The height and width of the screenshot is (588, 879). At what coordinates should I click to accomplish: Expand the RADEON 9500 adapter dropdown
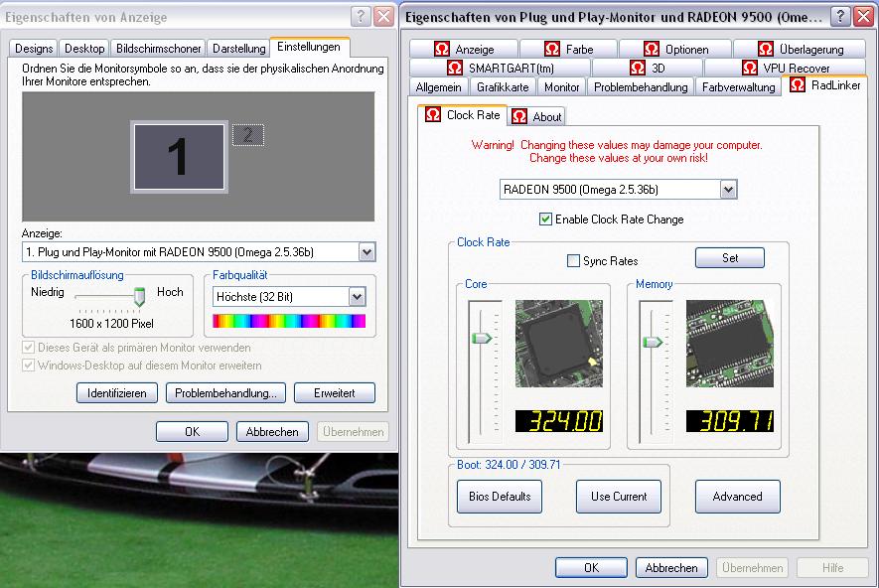728,190
